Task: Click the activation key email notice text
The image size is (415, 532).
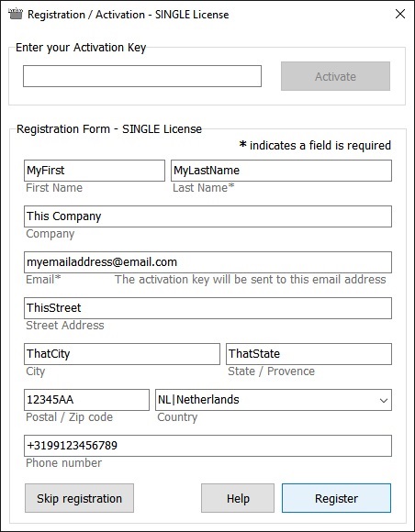Action: [251, 279]
